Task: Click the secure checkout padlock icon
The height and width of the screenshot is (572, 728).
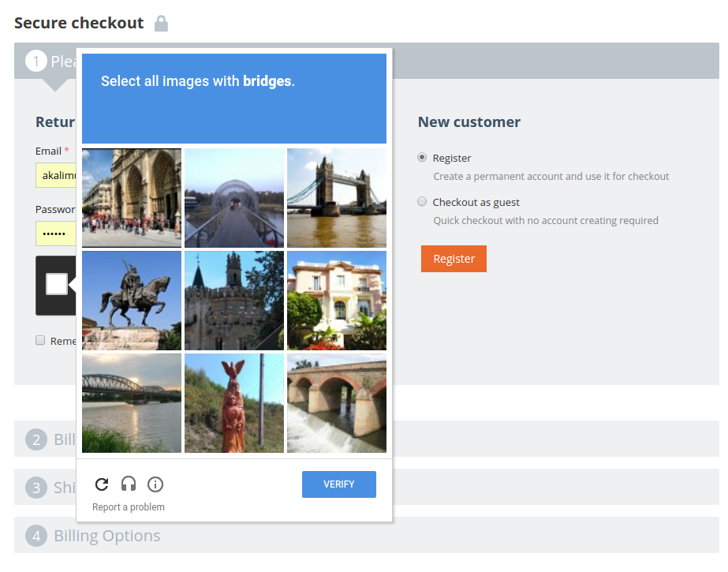Action: click(x=161, y=23)
